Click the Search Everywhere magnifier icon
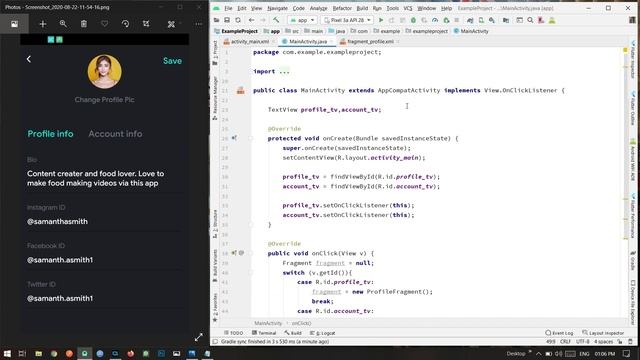 pyautogui.click(x=530, y=20)
